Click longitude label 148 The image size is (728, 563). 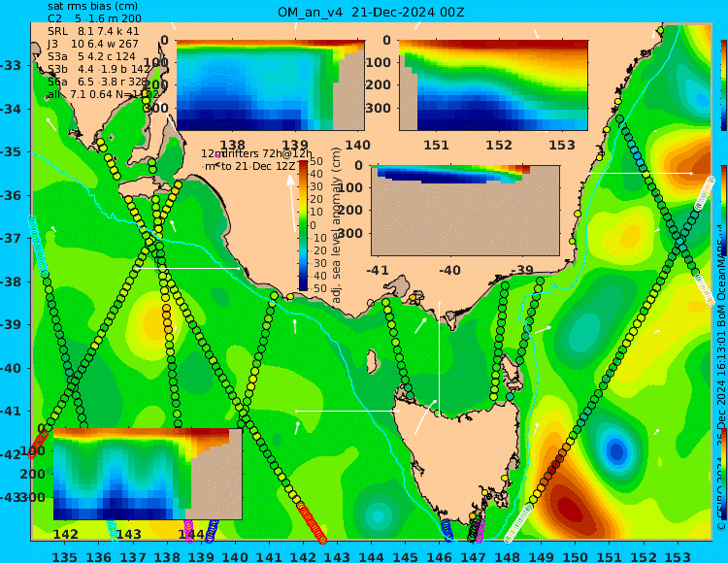(507, 556)
